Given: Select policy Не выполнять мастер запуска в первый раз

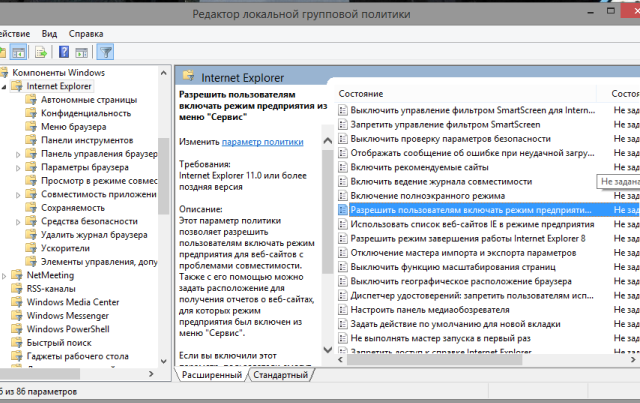Looking at the screenshot, I should (440, 338).
